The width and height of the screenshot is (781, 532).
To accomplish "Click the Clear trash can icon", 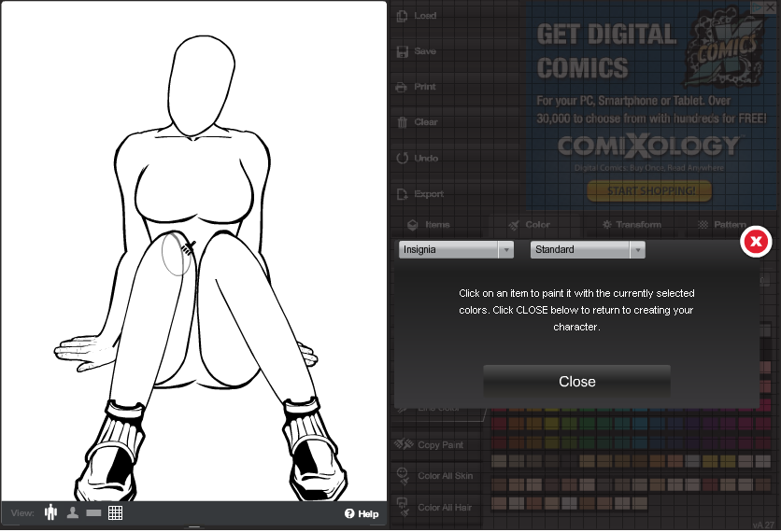I will coord(402,122).
